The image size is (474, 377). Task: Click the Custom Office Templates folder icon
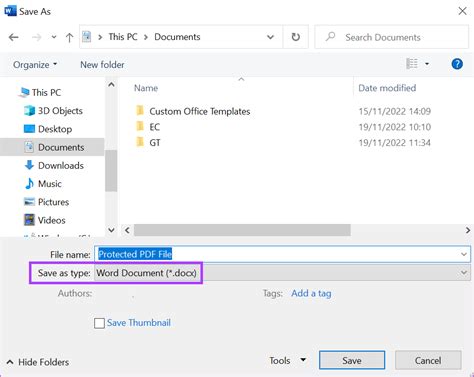click(x=140, y=110)
